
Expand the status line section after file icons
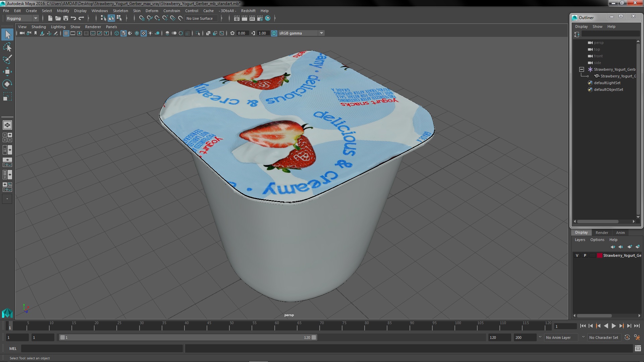coord(89,18)
